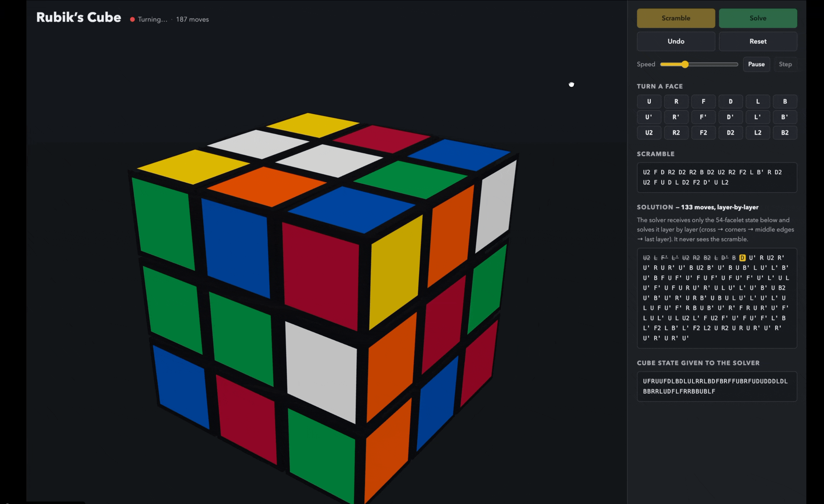Image resolution: width=824 pixels, height=504 pixels.
Task: Turn the D face
Action: pyautogui.click(x=730, y=101)
